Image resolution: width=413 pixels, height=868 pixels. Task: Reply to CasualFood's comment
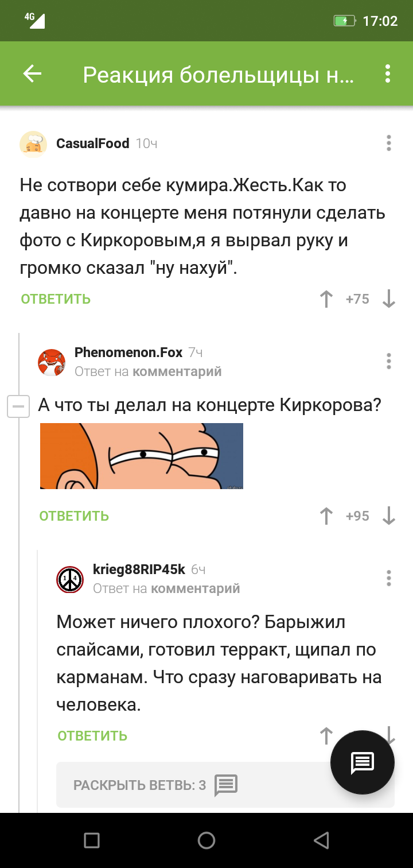pos(56,299)
